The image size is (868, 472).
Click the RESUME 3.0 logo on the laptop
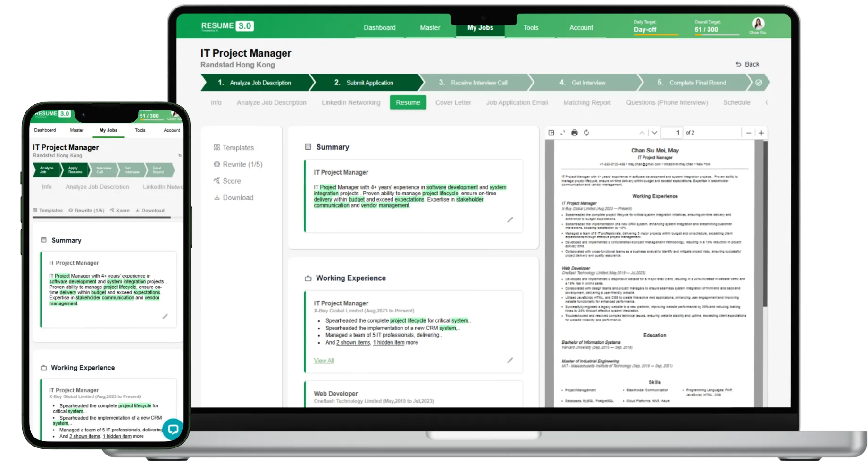point(227,26)
